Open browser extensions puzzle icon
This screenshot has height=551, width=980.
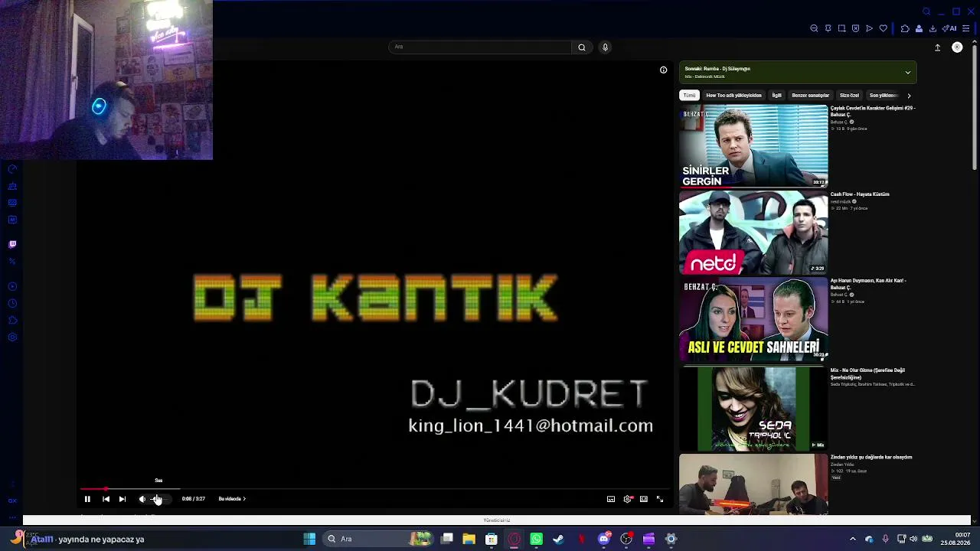905,28
